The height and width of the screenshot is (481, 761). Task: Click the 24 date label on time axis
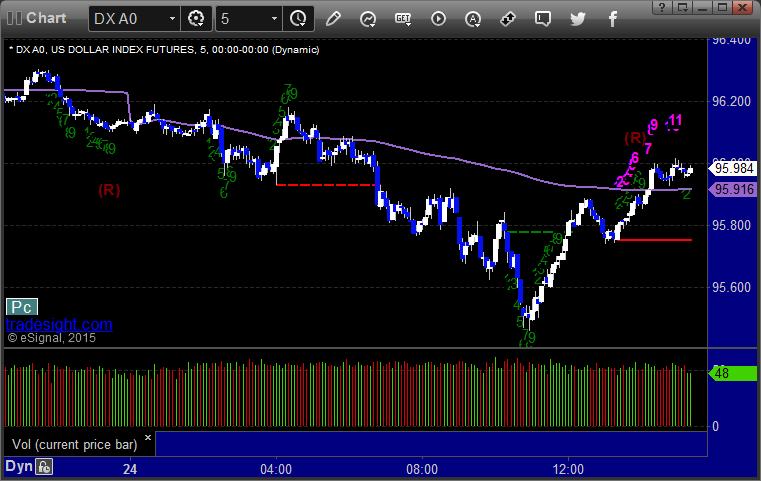point(130,469)
